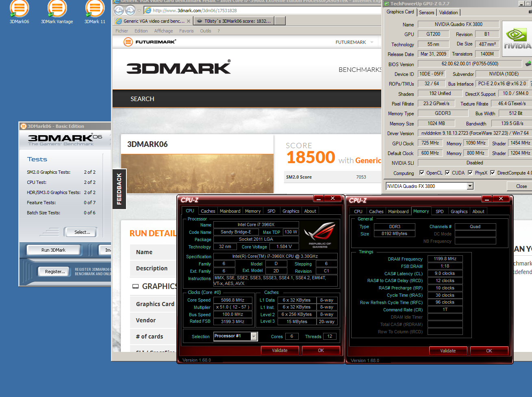Screen dimensions: 532x397
Task: Open the Outils menu in browser
Action: (206, 31)
